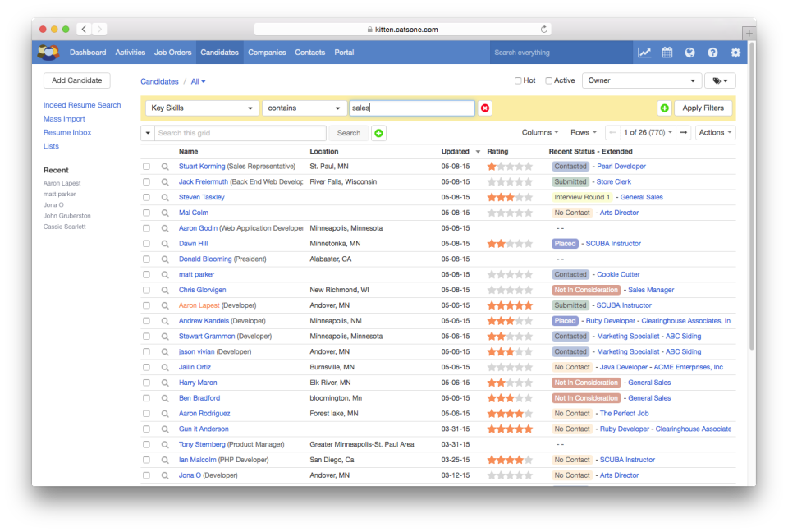
Task: Open the All candidates view dropdown
Action: click(x=198, y=81)
